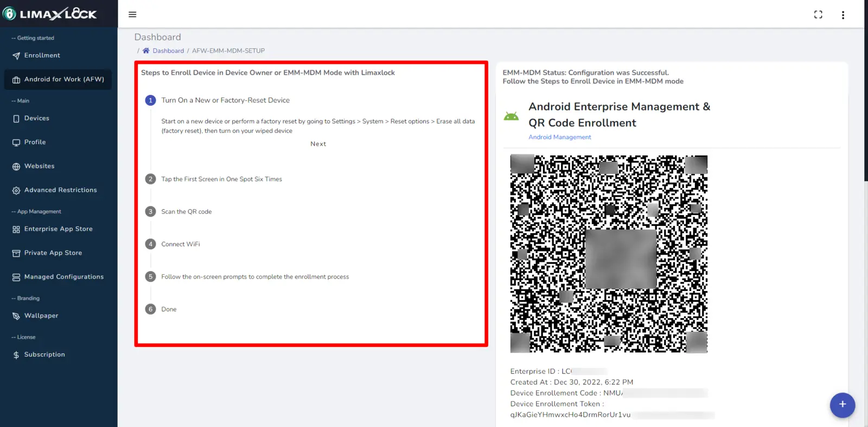
Task: Click the Enterprise App Store grid icon
Action: tap(16, 229)
